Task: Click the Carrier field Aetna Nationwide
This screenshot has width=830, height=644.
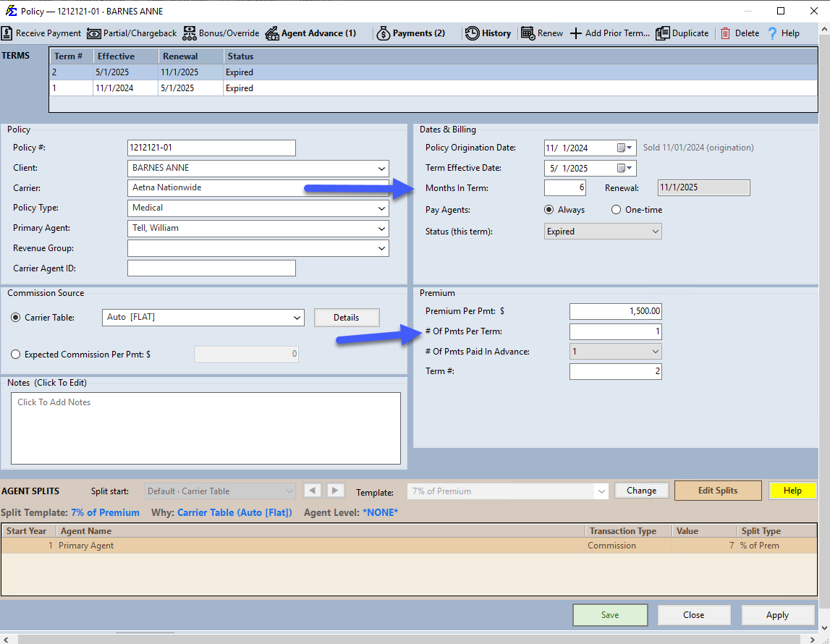Action: click(258, 188)
